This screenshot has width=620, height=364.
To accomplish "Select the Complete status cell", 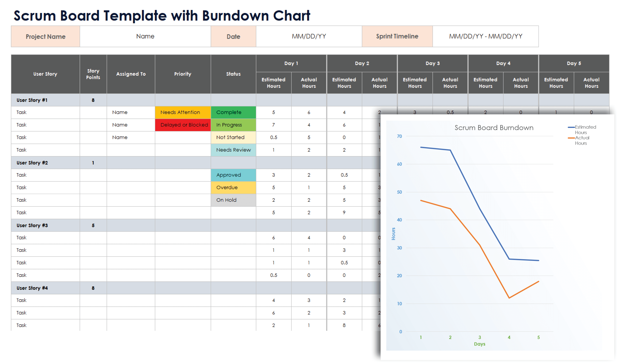I will coord(233,112).
